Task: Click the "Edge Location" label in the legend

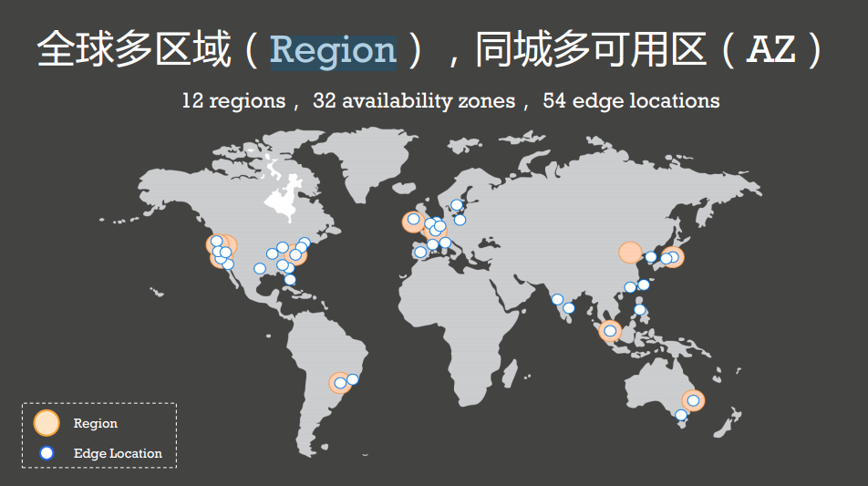Action: point(118,453)
